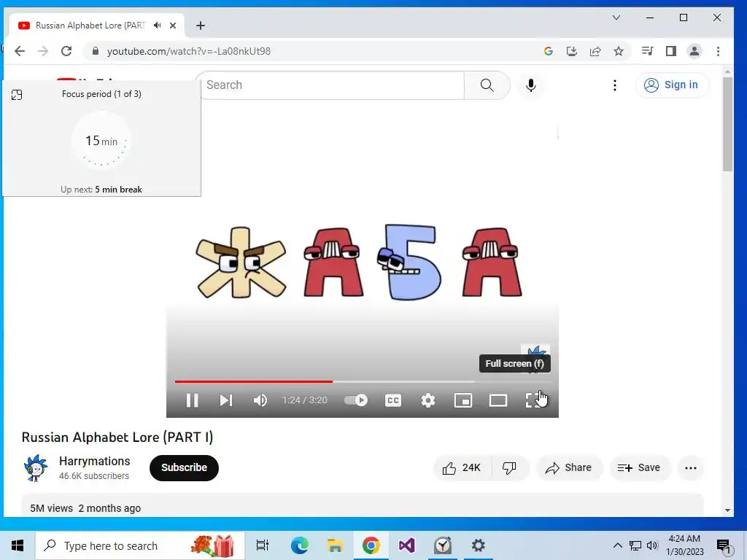Open the Windows Start menu
The width and height of the screenshot is (747, 560).
pyautogui.click(x=18, y=545)
